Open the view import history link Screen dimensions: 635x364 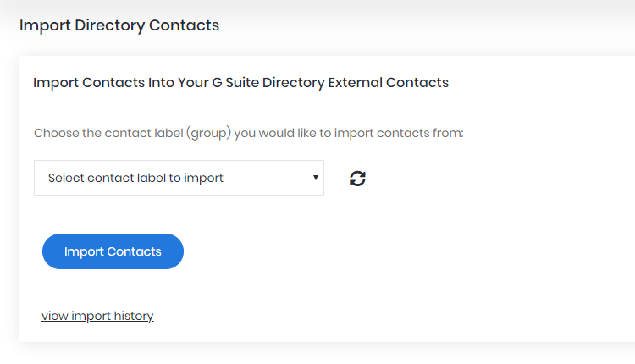tap(97, 316)
